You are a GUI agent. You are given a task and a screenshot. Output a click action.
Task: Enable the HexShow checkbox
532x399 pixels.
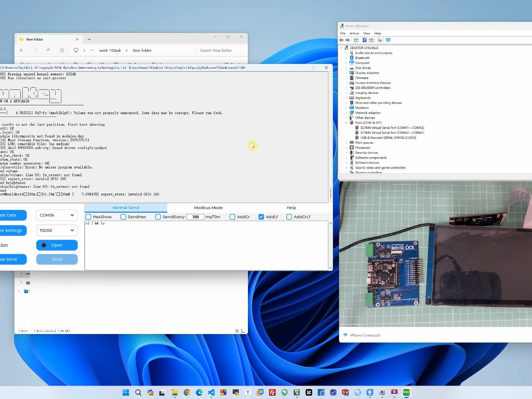88,217
